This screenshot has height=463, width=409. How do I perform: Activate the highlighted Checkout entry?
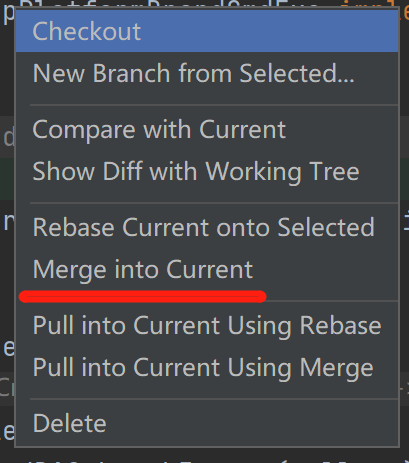click(x=207, y=31)
